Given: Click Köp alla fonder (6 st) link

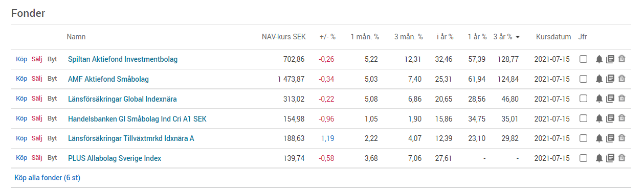Looking at the screenshot, I should coord(48,178).
